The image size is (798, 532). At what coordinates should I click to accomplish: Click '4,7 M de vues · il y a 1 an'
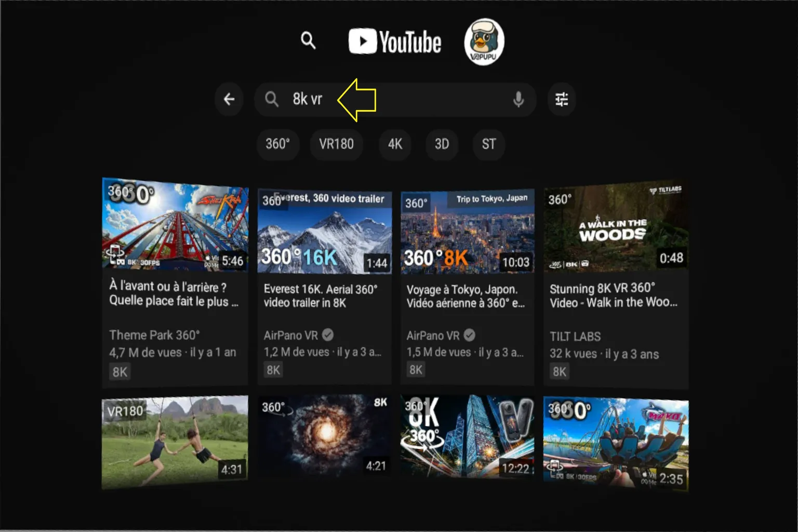tap(172, 352)
